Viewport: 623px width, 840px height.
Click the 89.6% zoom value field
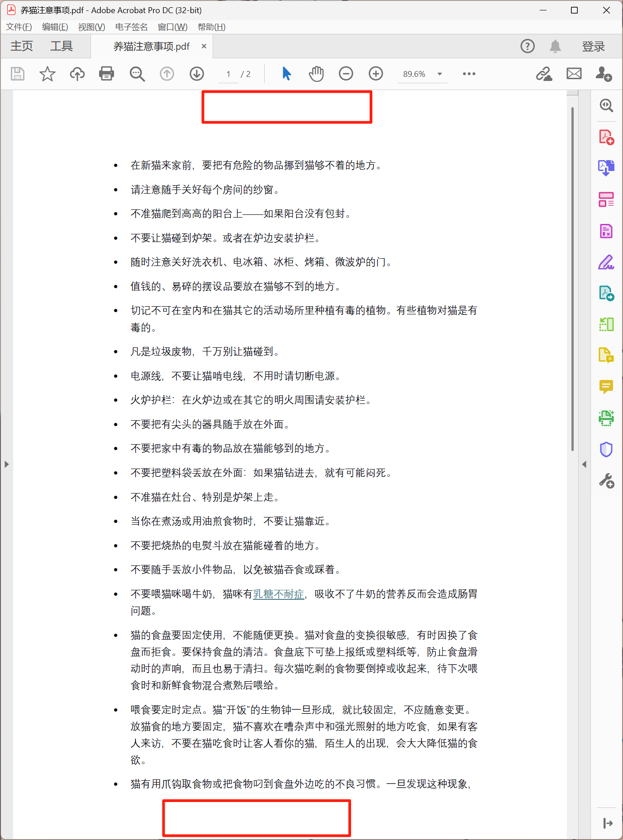414,74
